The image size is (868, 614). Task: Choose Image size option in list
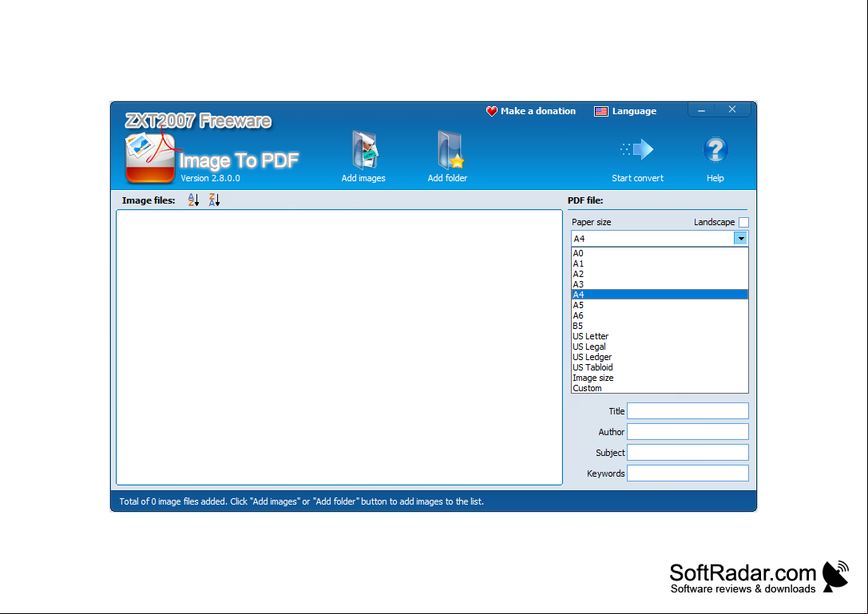click(660, 378)
